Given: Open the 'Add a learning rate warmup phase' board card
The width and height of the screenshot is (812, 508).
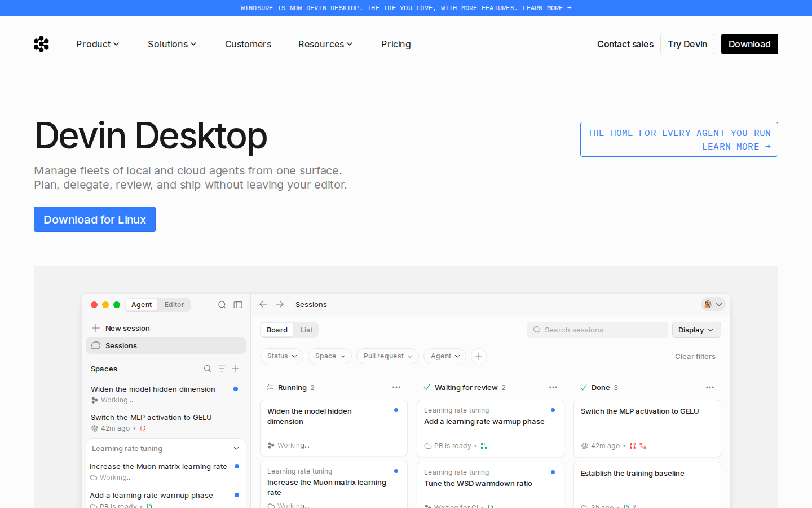Looking at the screenshot, I should coord(491,428).
